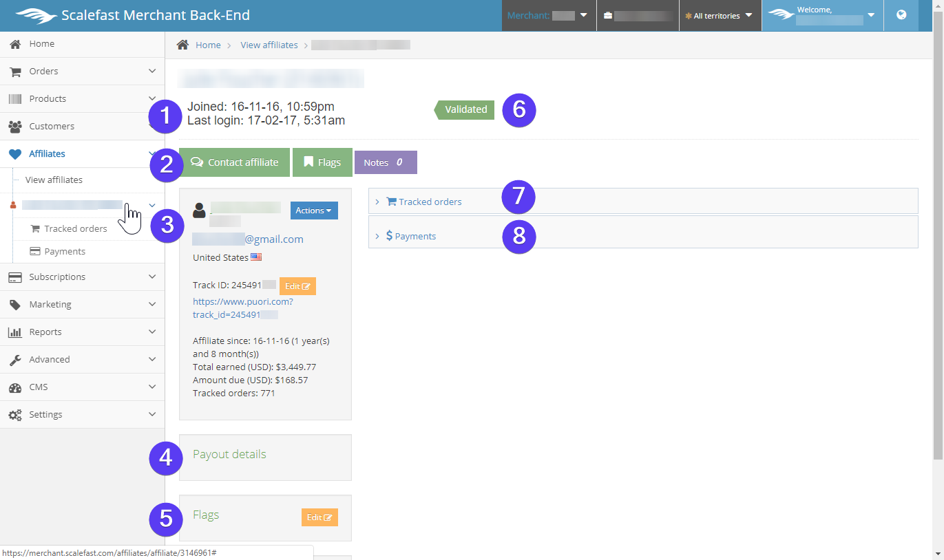Click the Reports bar chart icon
The width and height of the screenshot is (944, 560).
point(14,332)
